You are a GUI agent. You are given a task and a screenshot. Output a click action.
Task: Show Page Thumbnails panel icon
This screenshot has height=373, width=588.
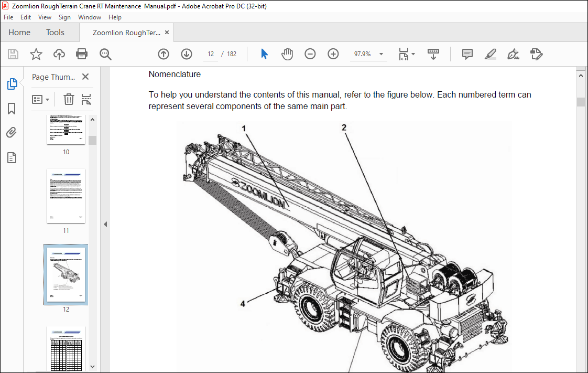coord(12,84)
